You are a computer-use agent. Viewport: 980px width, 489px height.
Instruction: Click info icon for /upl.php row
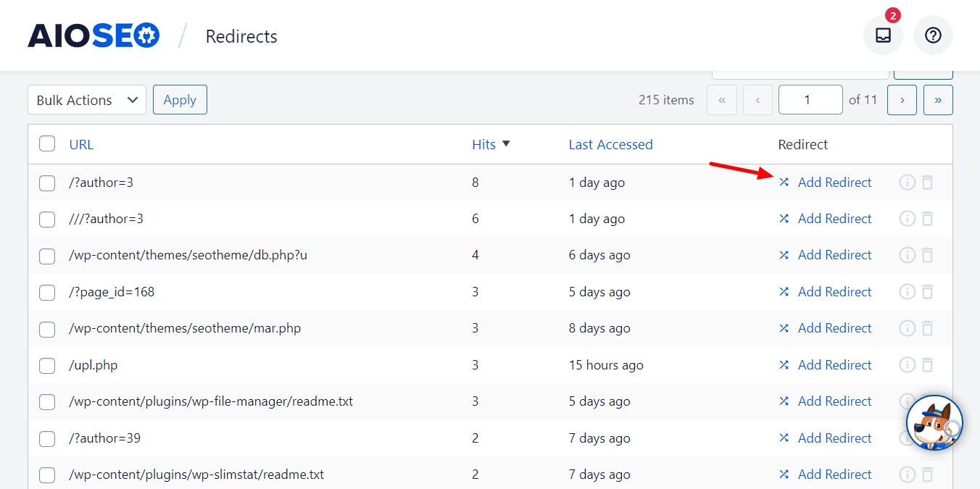click(x=907, y=365)
